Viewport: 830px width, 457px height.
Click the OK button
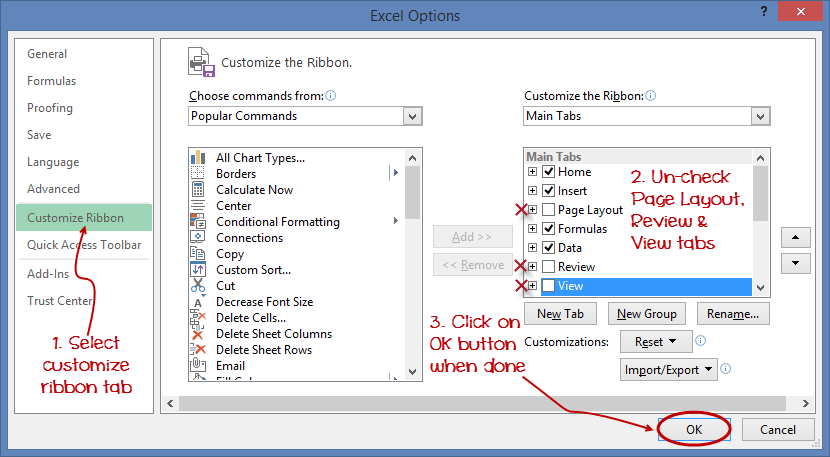click(694, 429)
